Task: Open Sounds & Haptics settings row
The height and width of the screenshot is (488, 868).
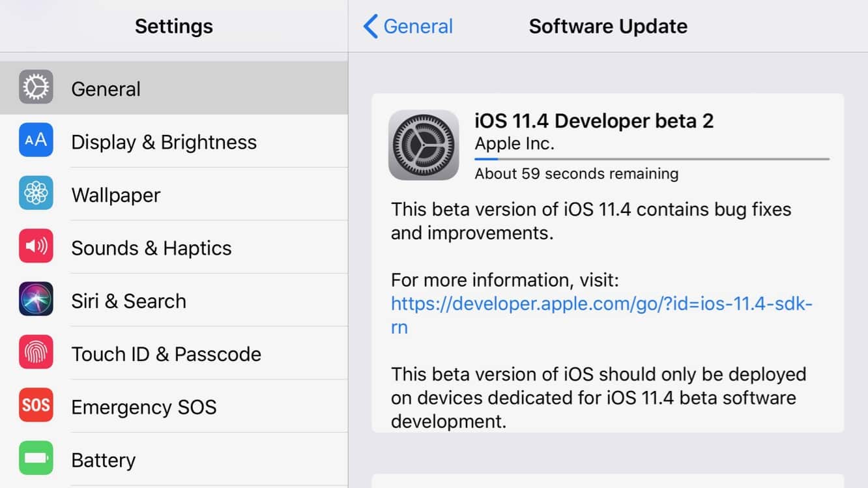Action: click(150, 247)
